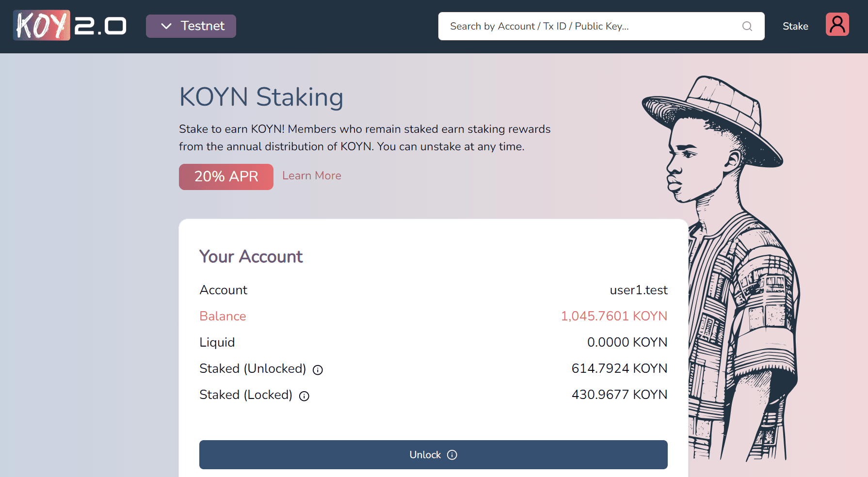Screen dimensions: 868x477
Task: Expand the network selector to switch networks
Action: (x=191, y=26)
